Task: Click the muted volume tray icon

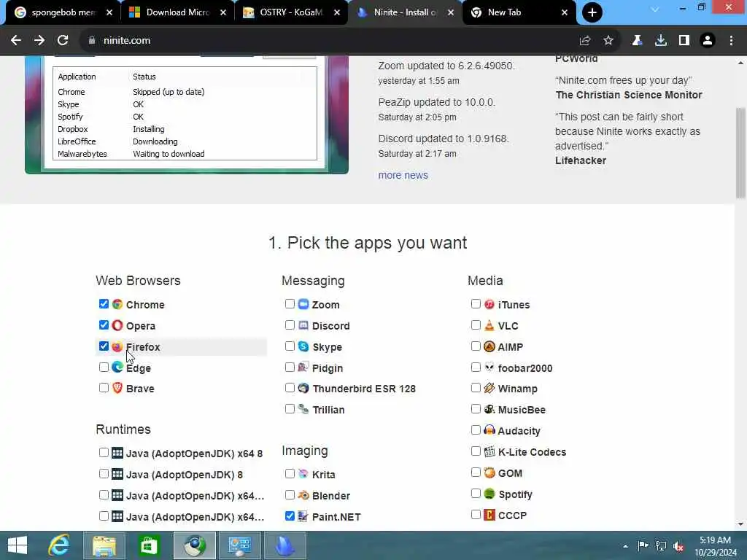Action: 678,546
